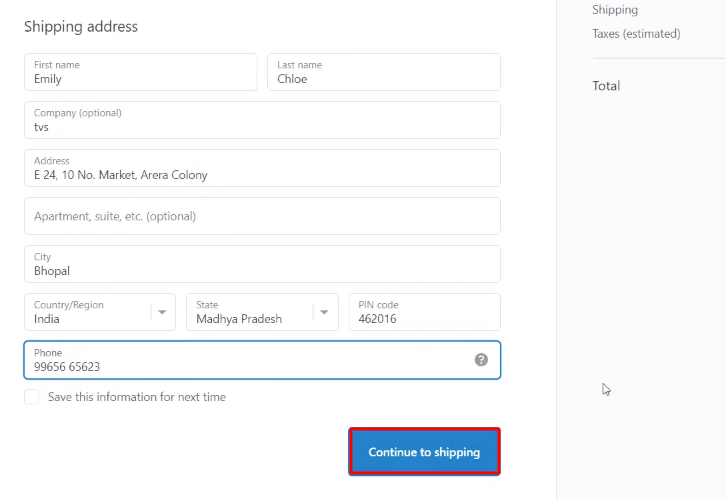Click the Taxes (estimated) label in the summary
726x500 pixels.
click(636, 34)
